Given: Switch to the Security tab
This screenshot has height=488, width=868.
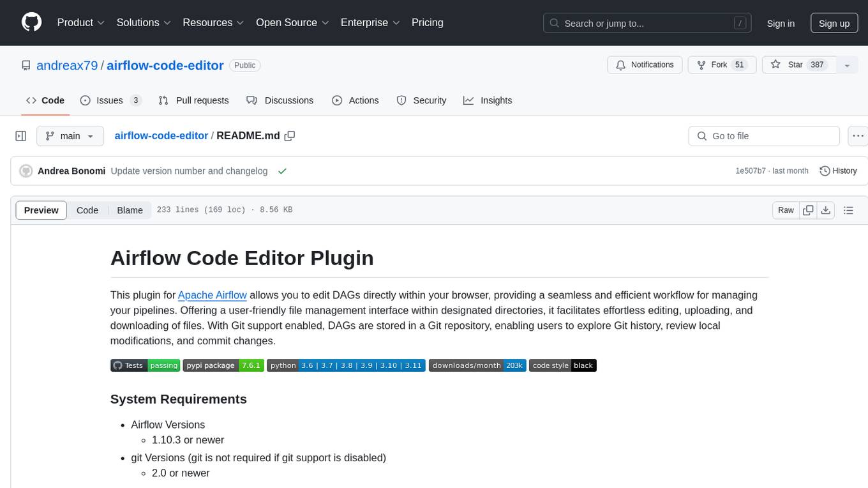Looking at the screenshot, I should (x=421, y=100).
